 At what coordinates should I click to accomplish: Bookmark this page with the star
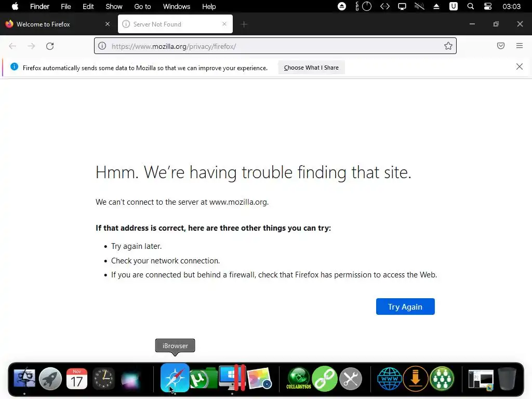(x=448, y=46)
